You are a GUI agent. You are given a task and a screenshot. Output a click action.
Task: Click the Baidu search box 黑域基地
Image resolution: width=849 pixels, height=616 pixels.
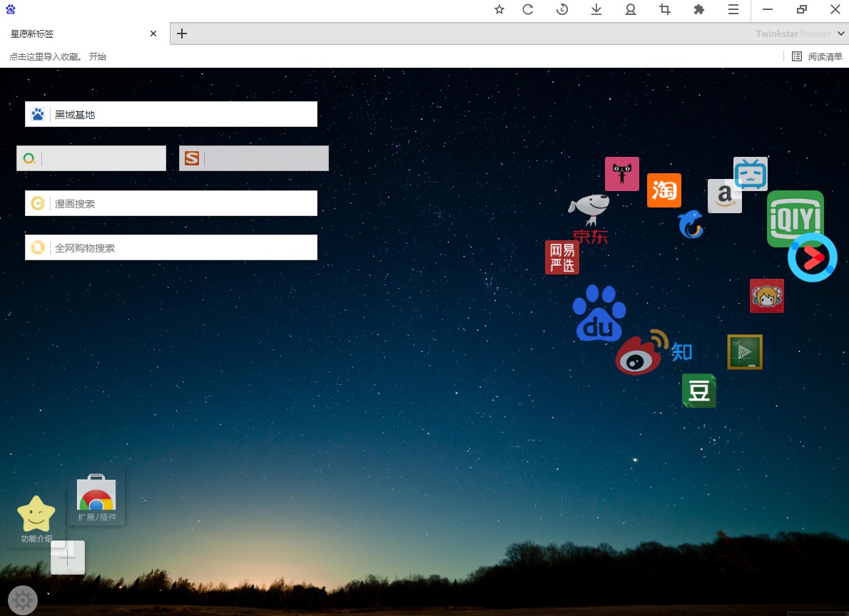click(x=171, y=114)
